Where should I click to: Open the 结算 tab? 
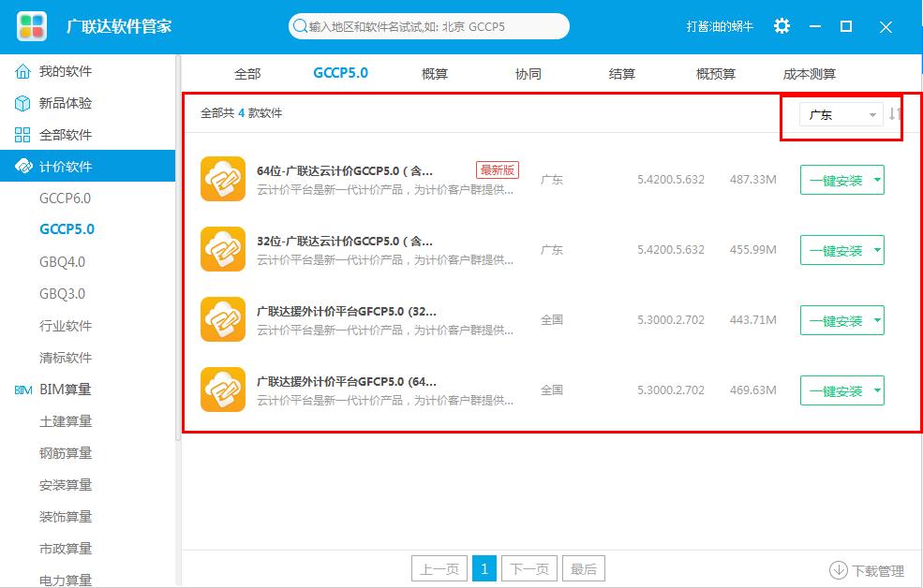[621, 74]
